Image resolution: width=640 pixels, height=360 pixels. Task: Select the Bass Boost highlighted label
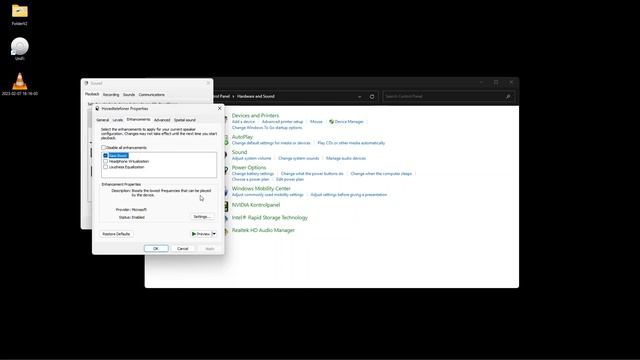click(118, 156)
